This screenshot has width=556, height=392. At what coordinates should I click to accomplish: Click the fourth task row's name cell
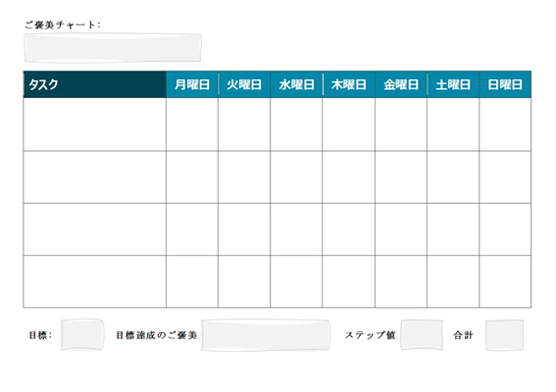(95, 281)
